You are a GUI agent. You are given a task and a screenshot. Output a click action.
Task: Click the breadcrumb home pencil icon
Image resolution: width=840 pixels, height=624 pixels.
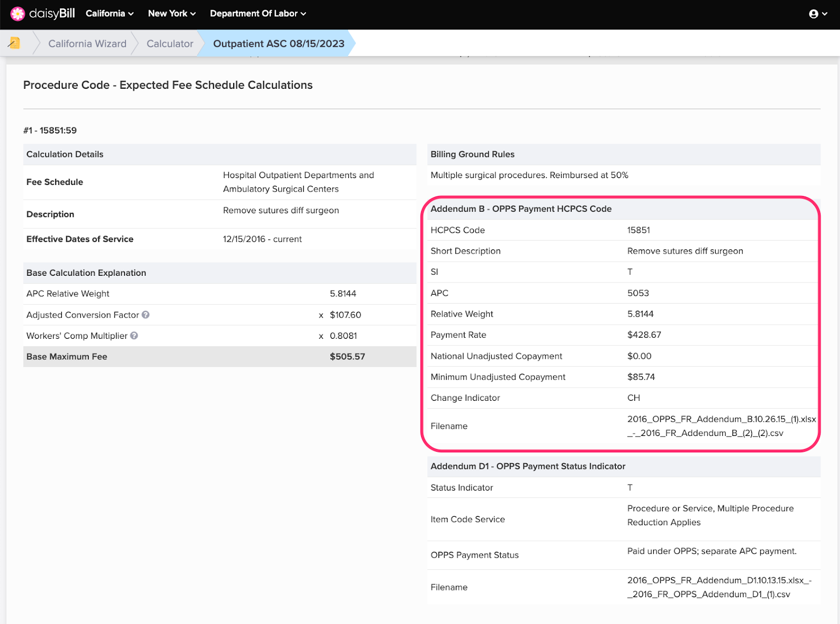click(x=15, y=43)
